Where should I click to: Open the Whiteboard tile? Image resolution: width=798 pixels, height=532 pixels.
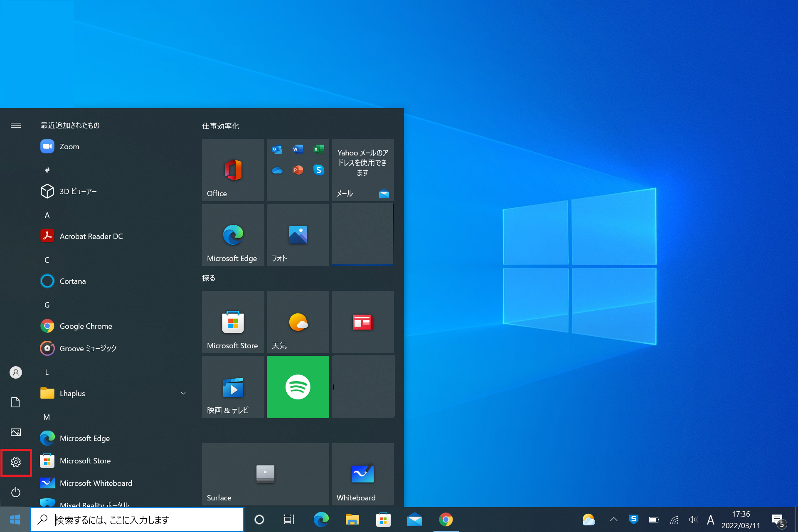(x=363, y=474)
